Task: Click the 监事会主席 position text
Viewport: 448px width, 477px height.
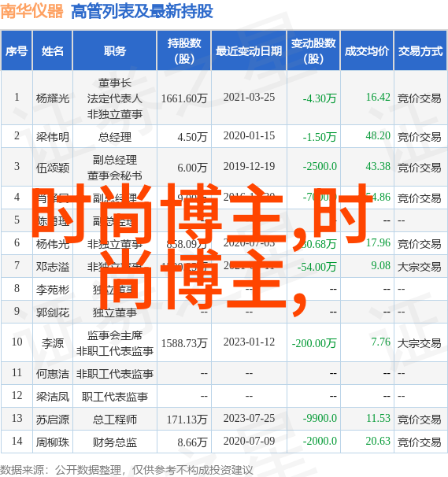Action: pyautogui.click(x=115, y=335)
